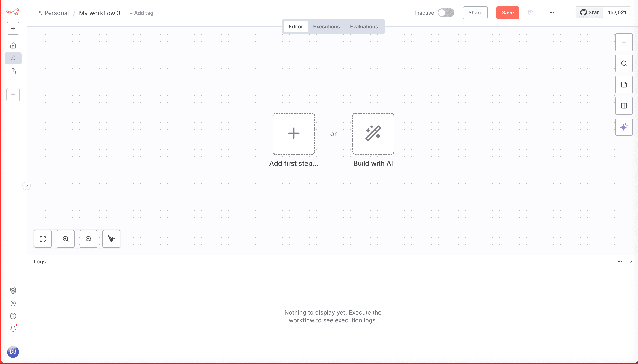The image size is (638, 364).
Task: Open the notifications bell
Action: (13, 328)
